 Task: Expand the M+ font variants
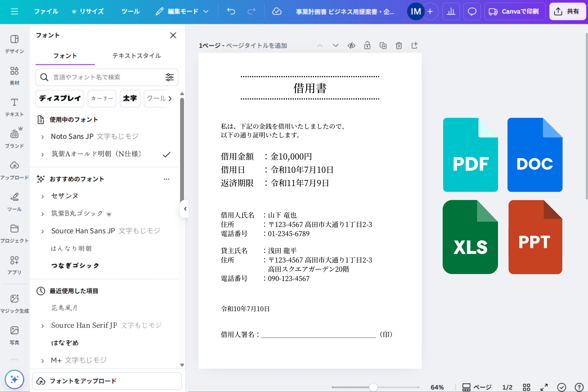[x=42, y=360]
